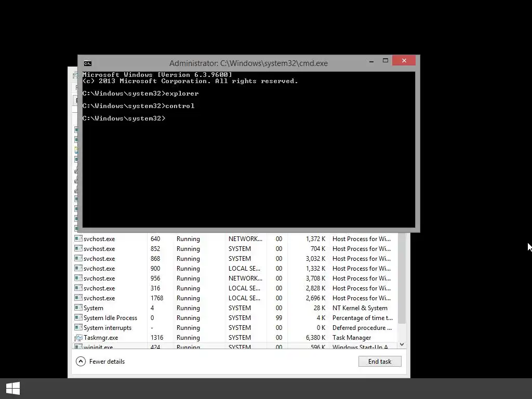Click the Running status of Taskmgr.exe
532x399 pixels.
click(188, 338)
